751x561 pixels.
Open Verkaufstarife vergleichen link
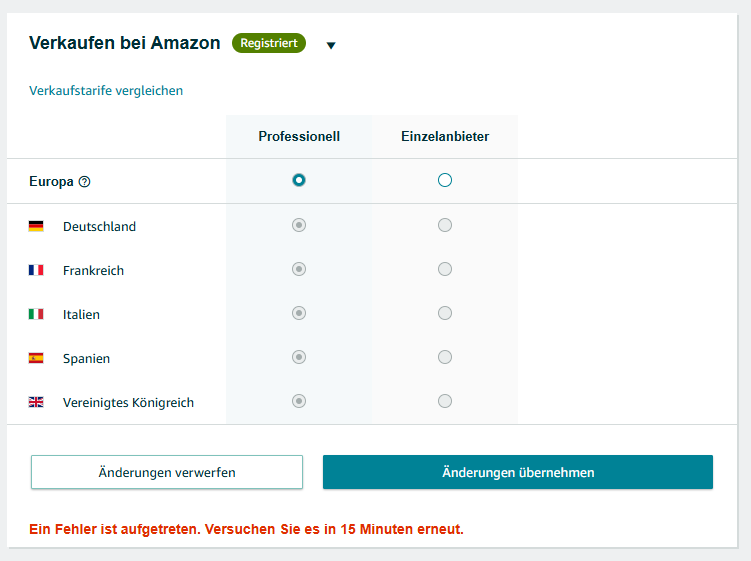click(106, 91)
